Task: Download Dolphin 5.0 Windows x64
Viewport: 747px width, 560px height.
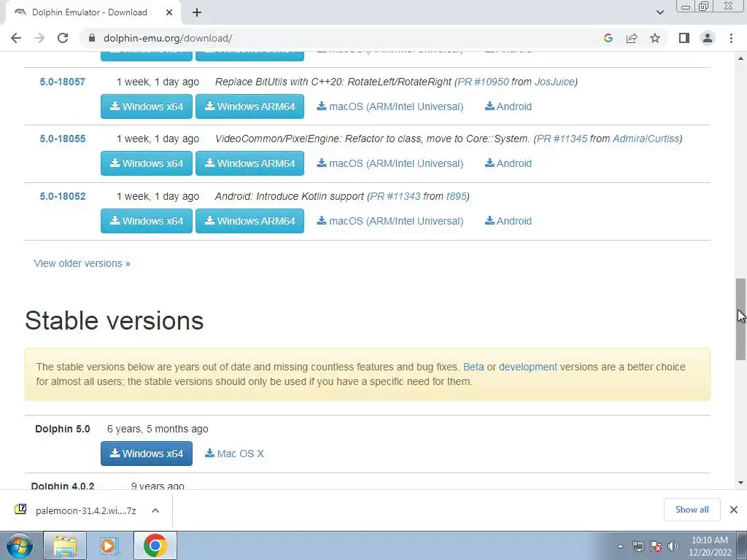Action: click(146, 454)
